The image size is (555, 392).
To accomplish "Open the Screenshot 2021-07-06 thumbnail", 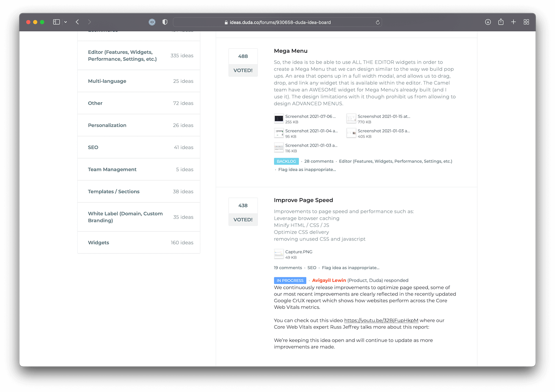I will 279,118.
